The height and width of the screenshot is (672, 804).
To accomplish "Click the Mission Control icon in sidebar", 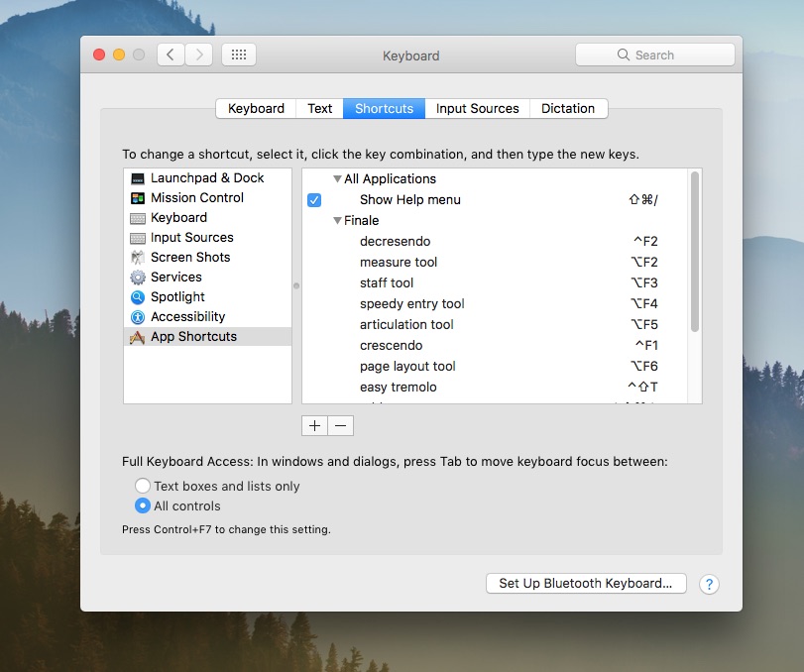I will (x=138, y=198).
